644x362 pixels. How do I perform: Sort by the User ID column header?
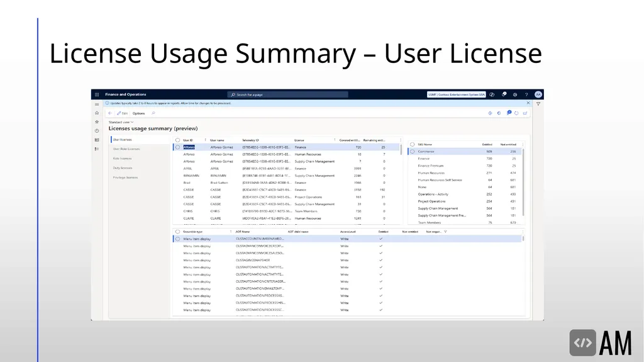187,140
